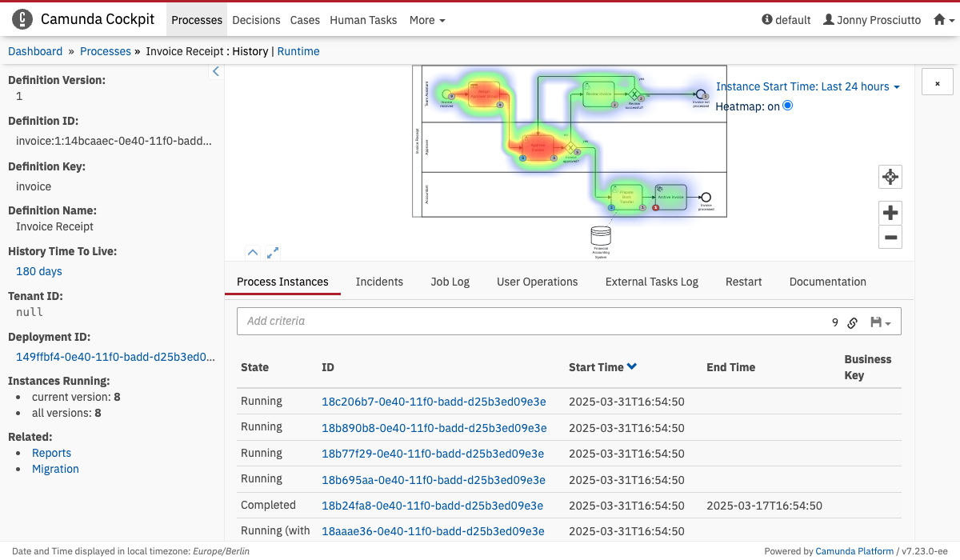Open the saved queries dropdown
The width and height of the screenshot is (960, 560).
point(881,322)
